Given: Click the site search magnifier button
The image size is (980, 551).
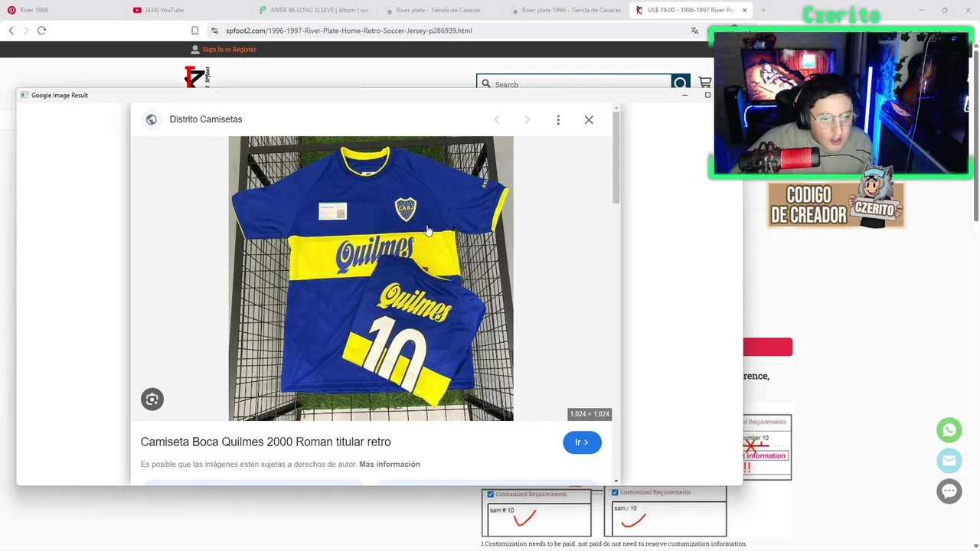Looking at the screenshot, I should pyautogui.click(x=680, y=83).
